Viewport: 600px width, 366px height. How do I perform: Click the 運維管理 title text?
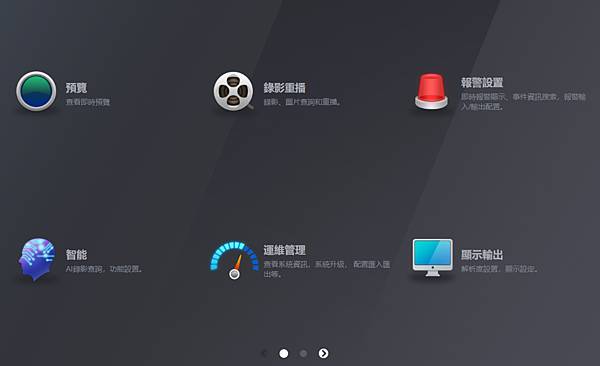pyautogui.click(x=284, y=250)
